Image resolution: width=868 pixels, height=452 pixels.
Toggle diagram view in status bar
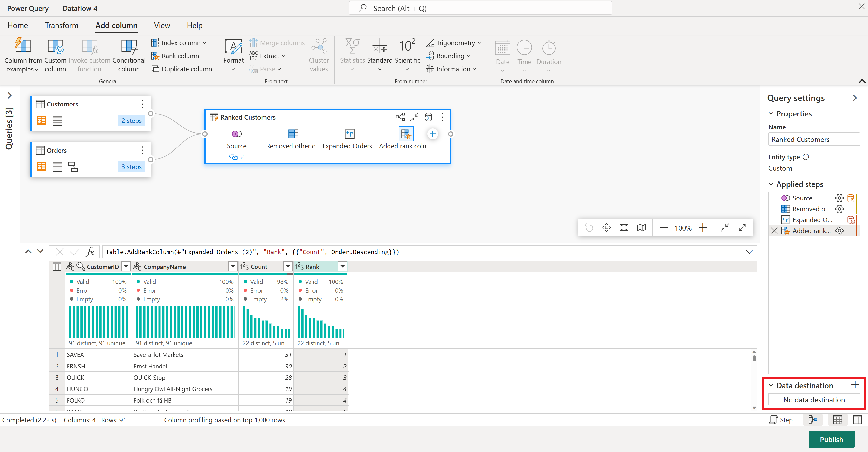tap(813, 420)
